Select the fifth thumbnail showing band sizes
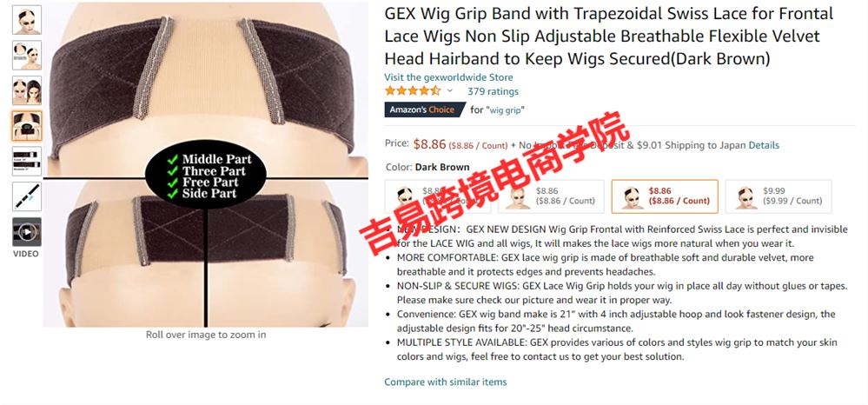The width and height of the screenshot is (868, 405). pos(27,162)
